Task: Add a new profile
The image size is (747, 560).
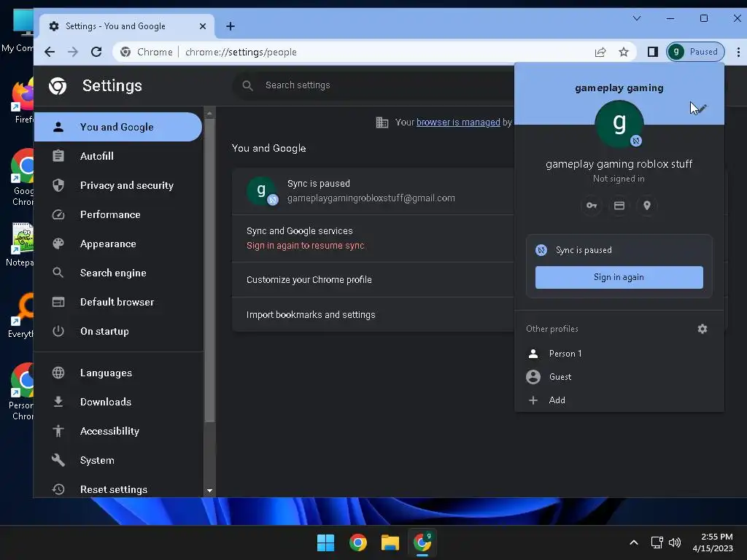Action: [x=619, y=400]
